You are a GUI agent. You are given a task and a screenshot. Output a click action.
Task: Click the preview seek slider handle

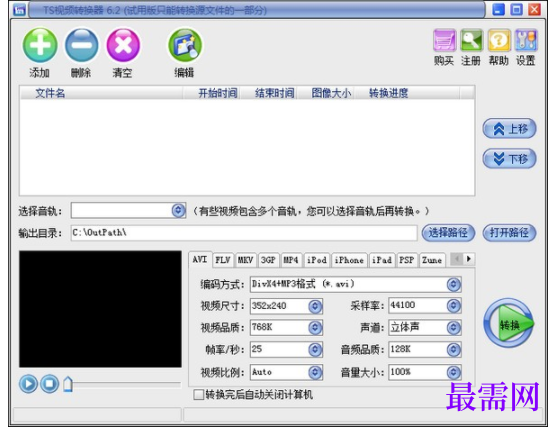tap(68, 384)
